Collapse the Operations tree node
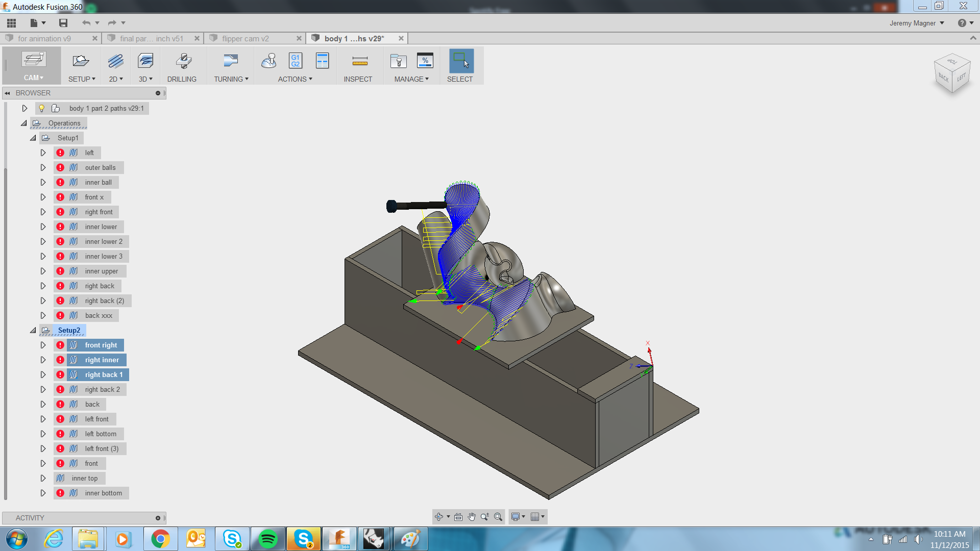The width and height of the screenshot is (980, 551). (x=24, y=123)
